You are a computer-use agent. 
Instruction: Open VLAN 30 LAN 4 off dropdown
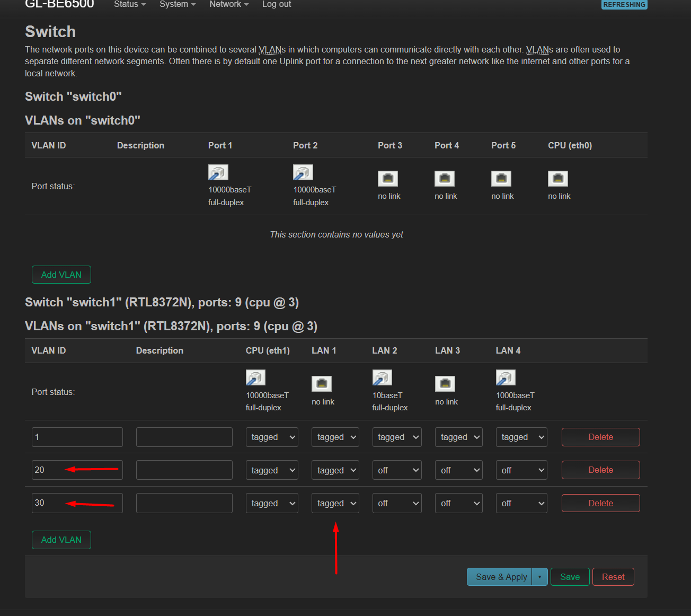pos(521,503)
